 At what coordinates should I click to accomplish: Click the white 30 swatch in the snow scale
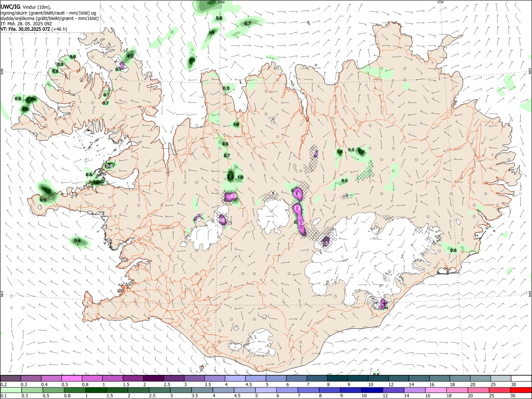tap(521, 379)
